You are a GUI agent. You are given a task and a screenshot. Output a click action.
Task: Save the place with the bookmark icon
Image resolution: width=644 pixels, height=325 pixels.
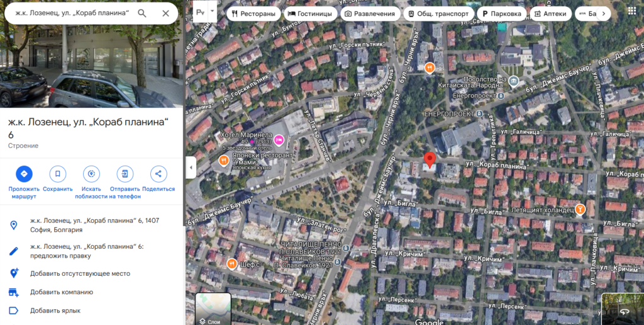pos(57,174)
